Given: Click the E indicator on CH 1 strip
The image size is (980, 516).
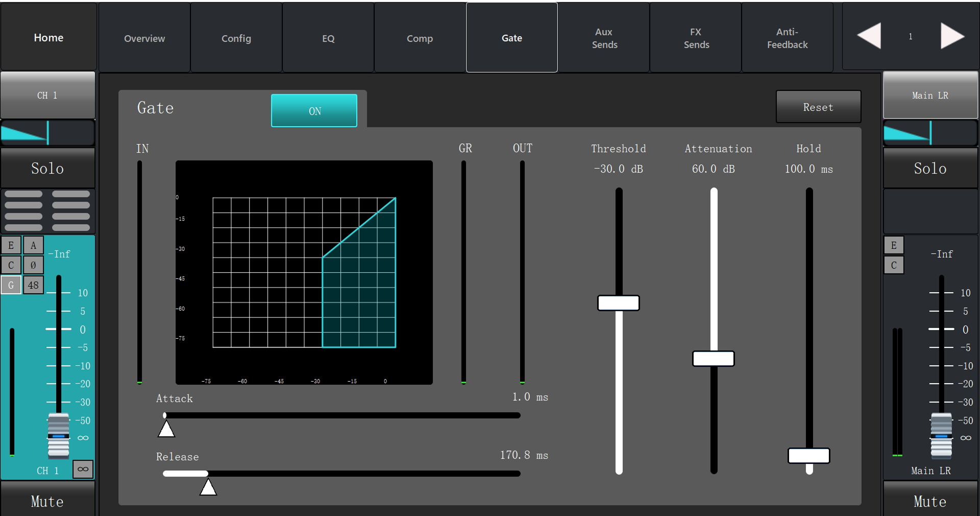Looking at the screenshot, I should pyautogui.click(x=11, y=245).
